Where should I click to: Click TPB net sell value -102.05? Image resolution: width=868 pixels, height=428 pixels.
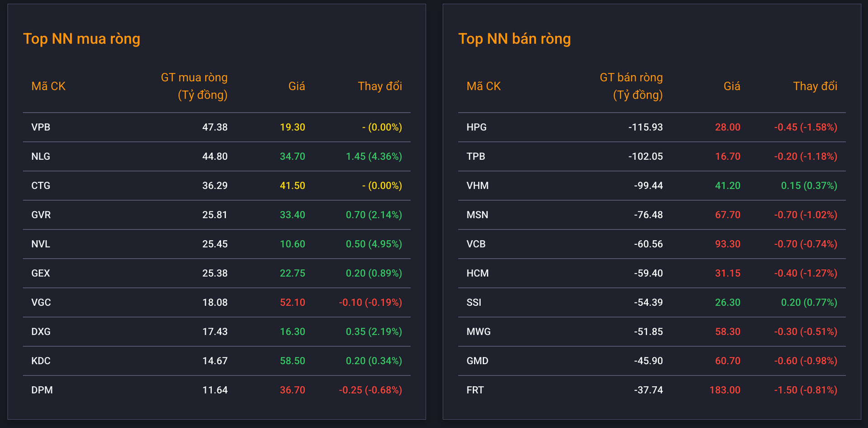[x=646, y=157]
